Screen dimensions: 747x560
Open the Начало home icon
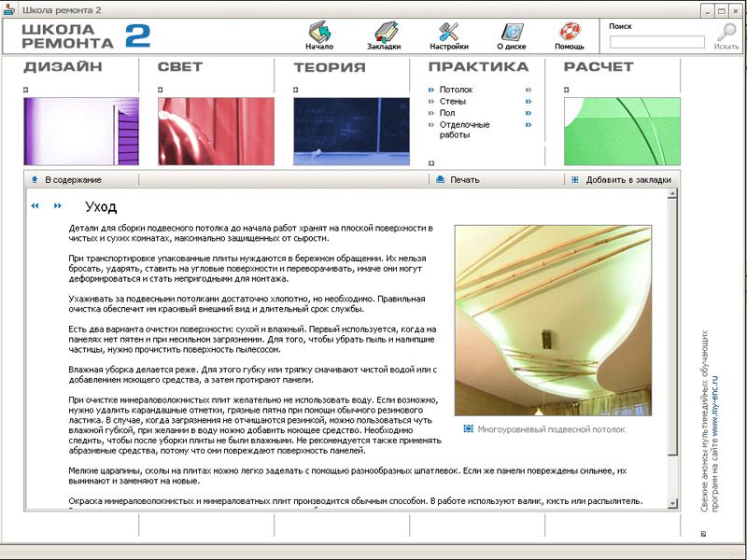pyautogui.click(x=319, y=32)
